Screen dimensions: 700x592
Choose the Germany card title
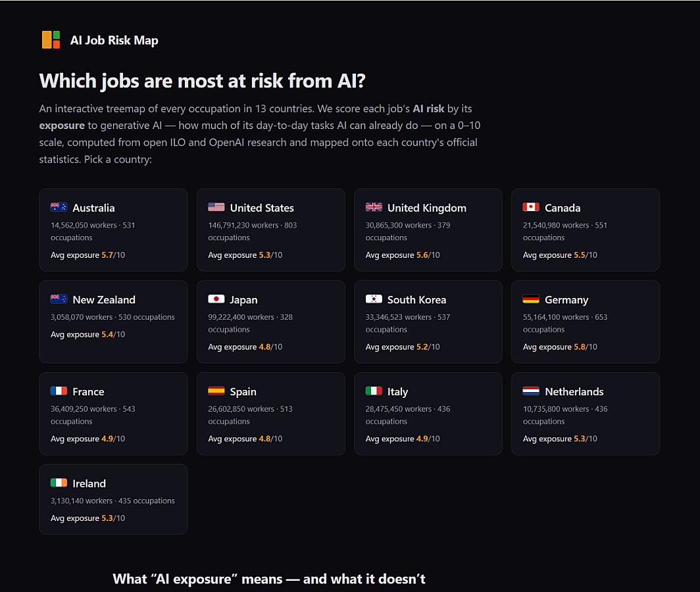(566, 300)
